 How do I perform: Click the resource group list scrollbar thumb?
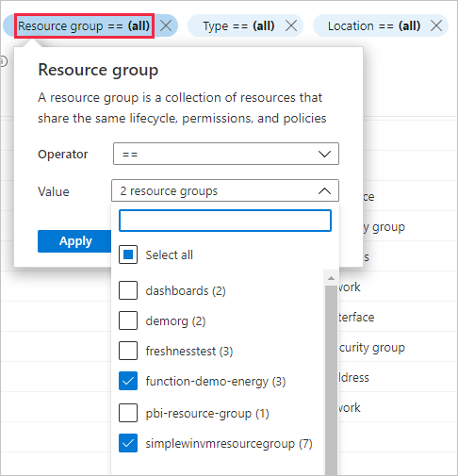click(331, 380)
